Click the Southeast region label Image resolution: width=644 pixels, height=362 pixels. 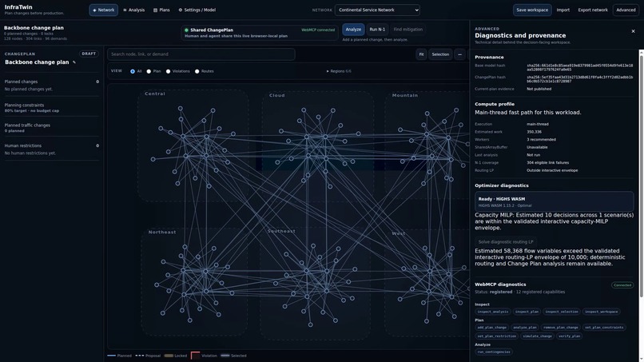coord(281,231)
